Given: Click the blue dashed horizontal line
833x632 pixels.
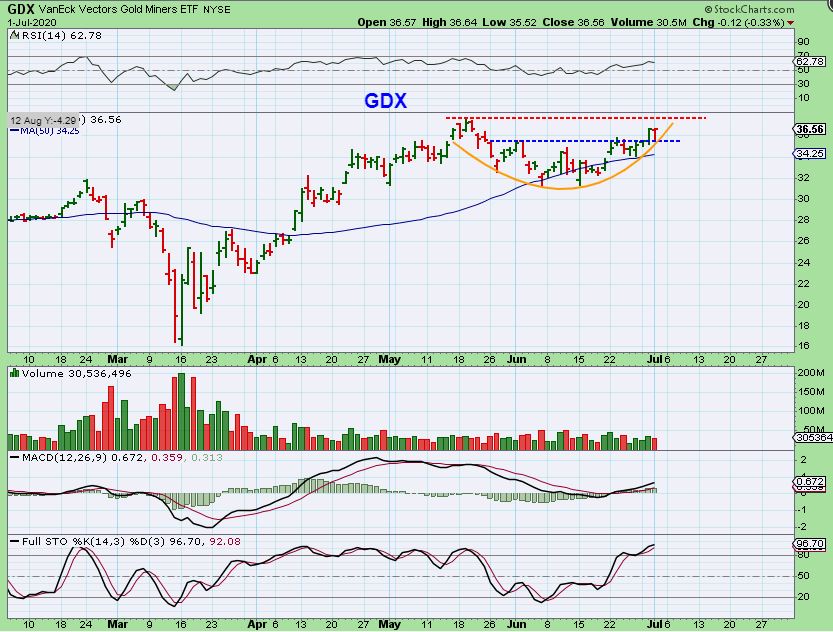Looking at the screenshot, I should coord(583,141).
